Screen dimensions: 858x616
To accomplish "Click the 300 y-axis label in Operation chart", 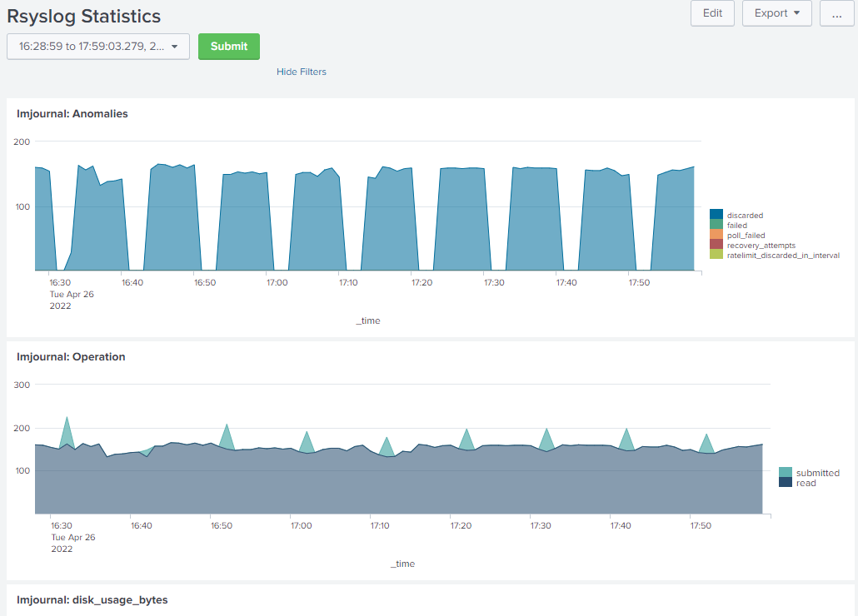I will point(22,385).
